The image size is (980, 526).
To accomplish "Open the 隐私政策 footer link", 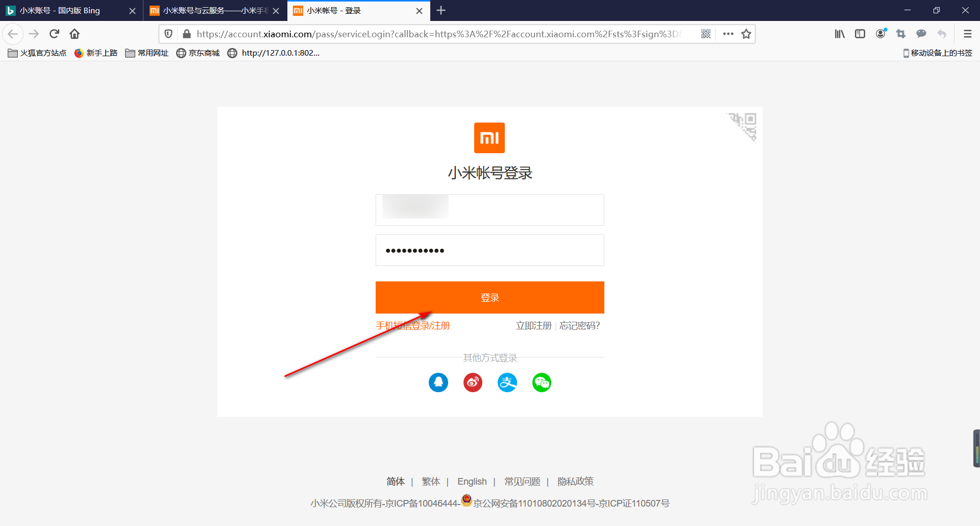I will tap(576, 482).
